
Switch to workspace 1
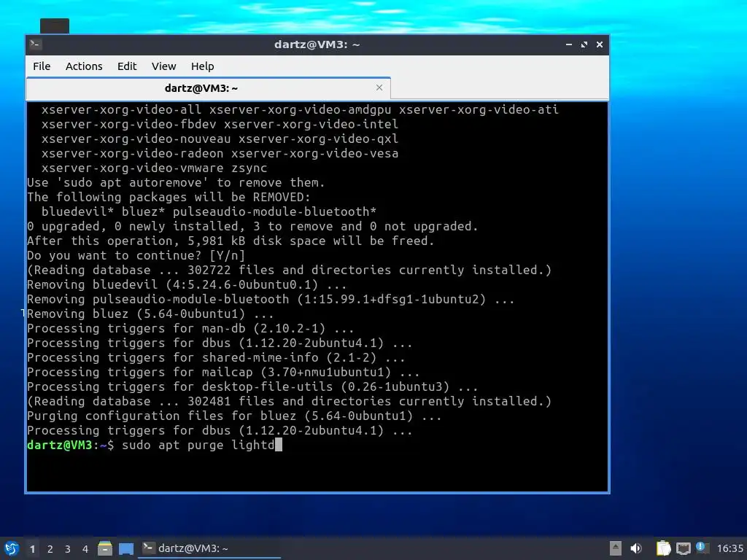[x=32, y=549]
